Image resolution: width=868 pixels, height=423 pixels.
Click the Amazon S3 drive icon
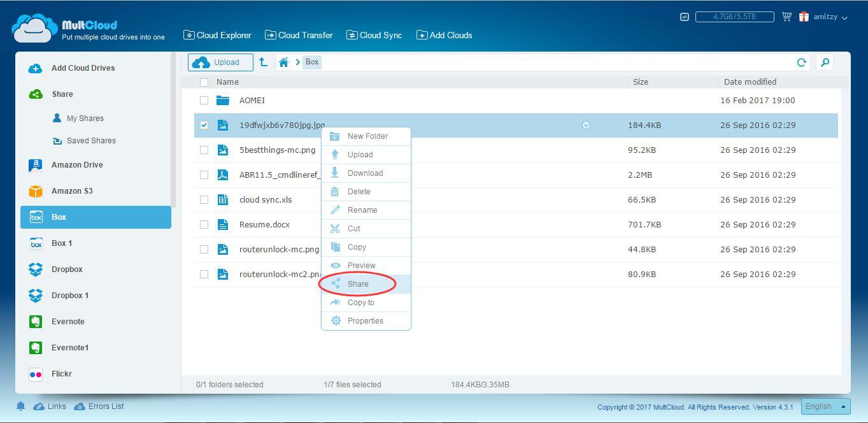[36, 191]
